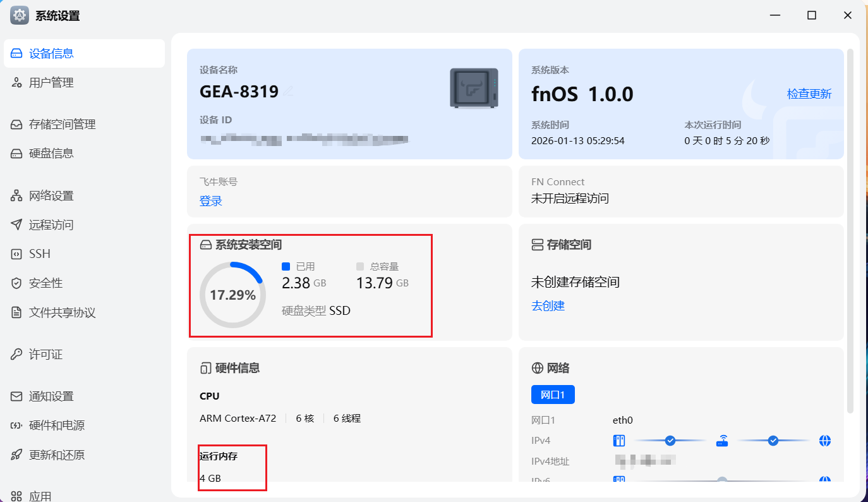Open 文件共享协议 settings page
The height and width of the screenshot is (502, 868).
pyautogui.click(x=62, y=312)
